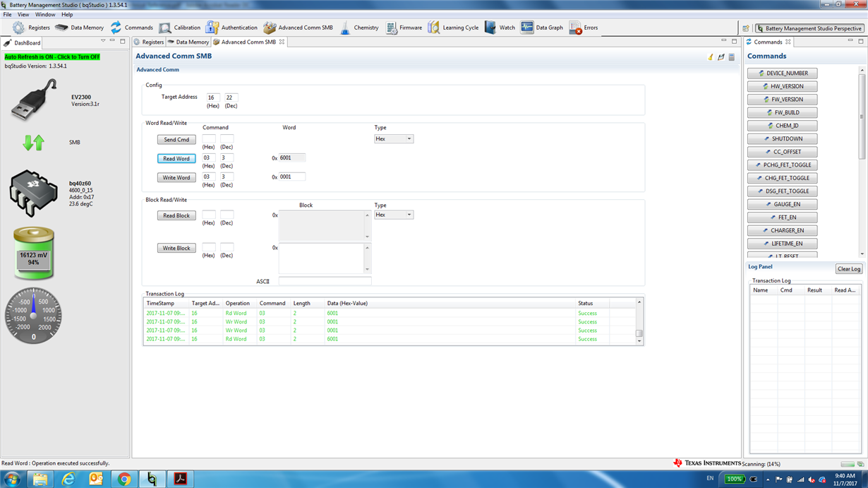Image resolution: width=868 pixels, height=488 pixels.
Task: Click the Write Word button
Action: (x=176, y=178)
